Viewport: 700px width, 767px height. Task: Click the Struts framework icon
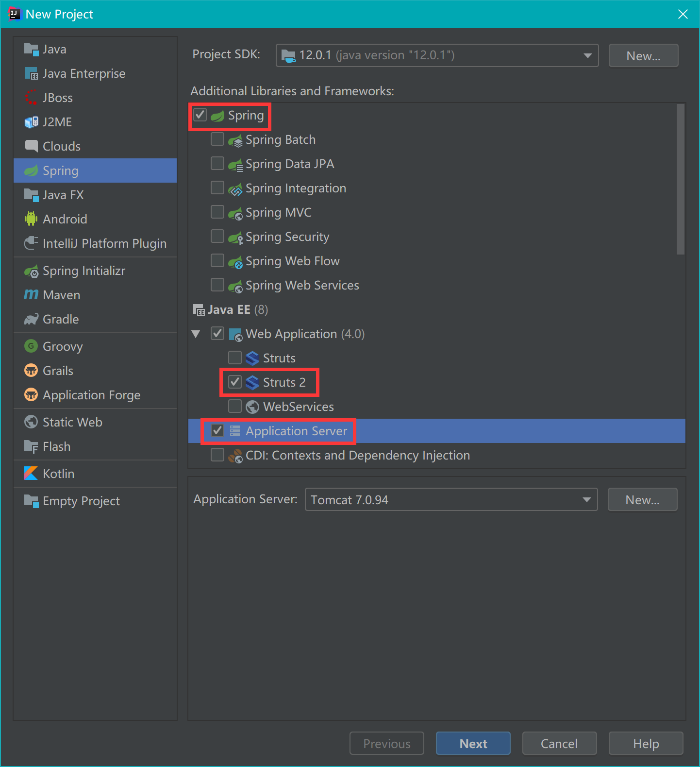pos(252,358)
